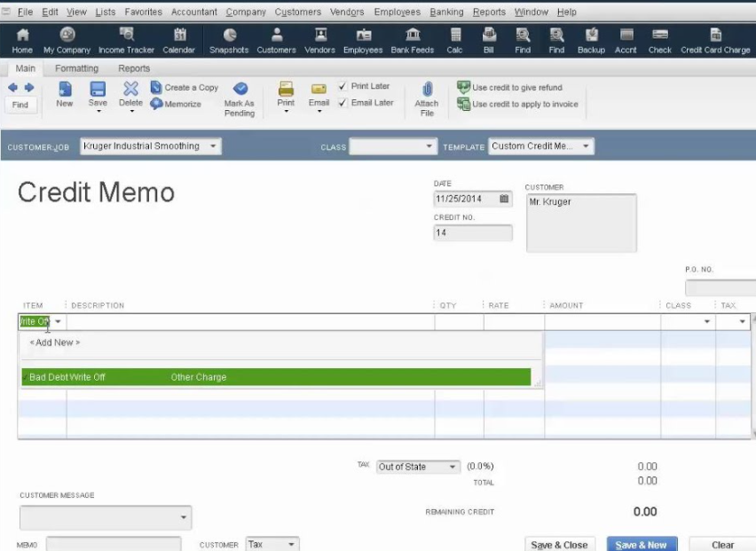The height and width of the screenshot is (551, 756).
Task: Open the Customers center icon
Action: click(x=276, y=41)
